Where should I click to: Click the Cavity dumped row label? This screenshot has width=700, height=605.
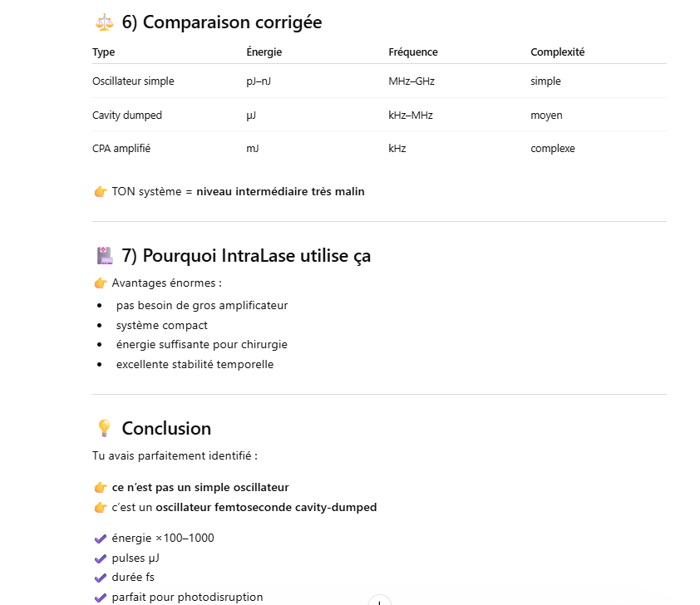click(126, 116)
